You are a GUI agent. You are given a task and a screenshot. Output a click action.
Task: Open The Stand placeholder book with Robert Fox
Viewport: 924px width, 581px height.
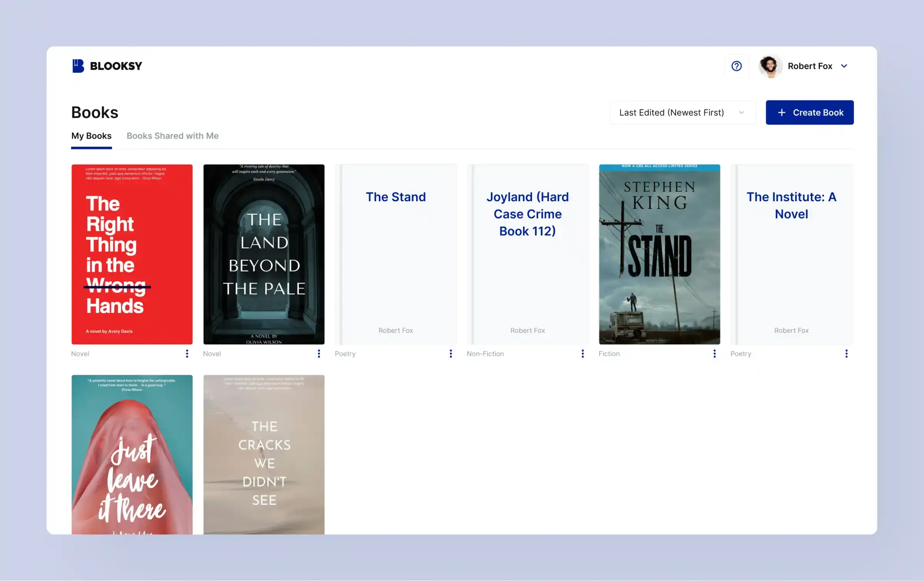396,254
